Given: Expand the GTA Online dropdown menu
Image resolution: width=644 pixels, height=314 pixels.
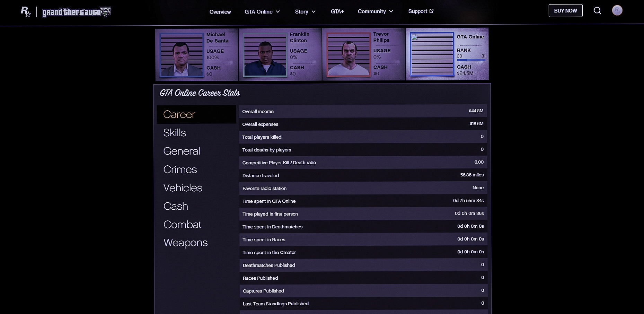Looking at the screenshot, I should [x=262, y=12].
